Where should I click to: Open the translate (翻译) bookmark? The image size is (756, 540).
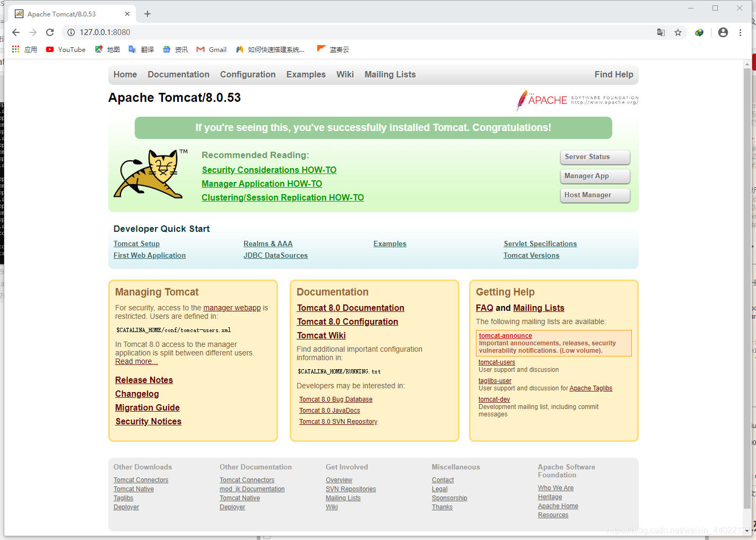point(141,49)
